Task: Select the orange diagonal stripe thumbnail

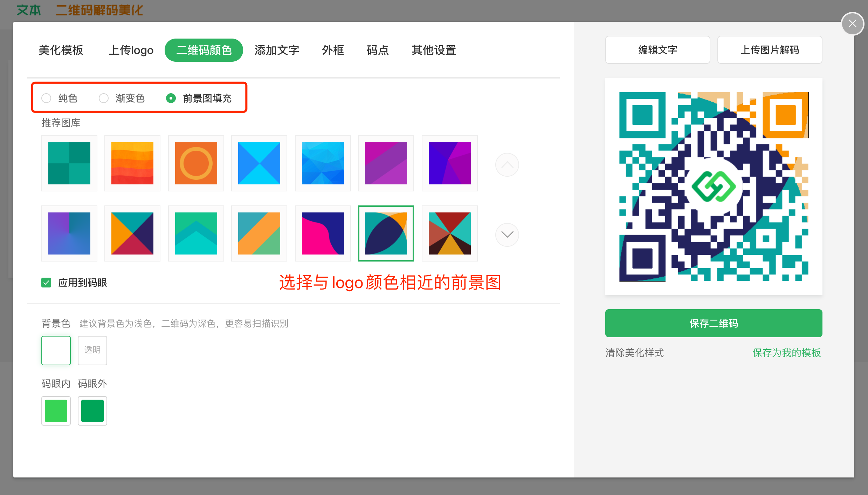Action: click(259, 233)
